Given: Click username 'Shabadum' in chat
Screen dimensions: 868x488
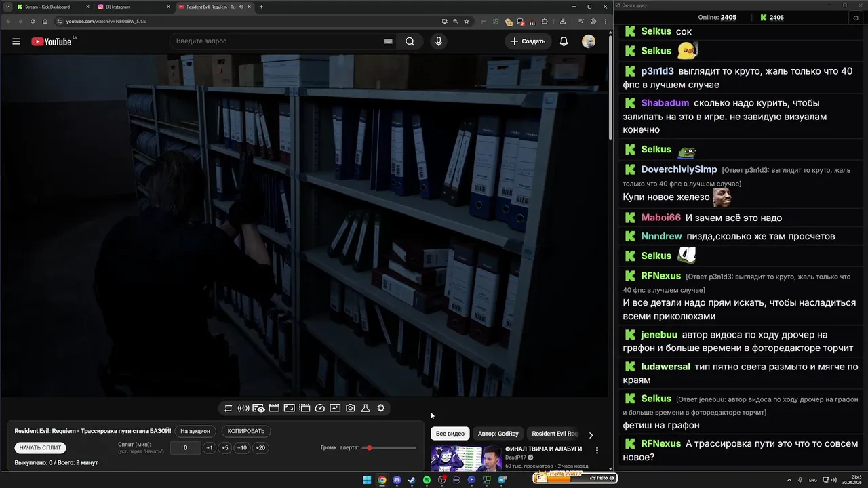Looking at the screenshot, I should click(665, 103).
